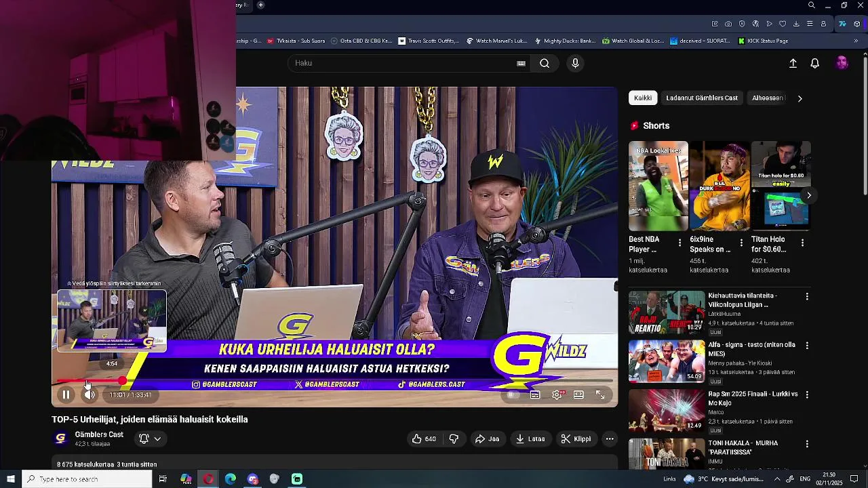Download video with Lataa button
Screen dimensions: 868x488
pos(530,439)
